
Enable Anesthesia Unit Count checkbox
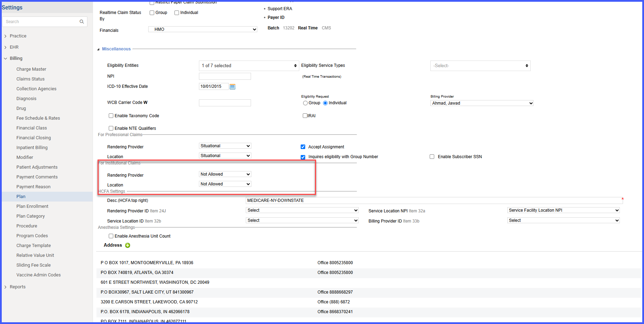tap(111, 236)
